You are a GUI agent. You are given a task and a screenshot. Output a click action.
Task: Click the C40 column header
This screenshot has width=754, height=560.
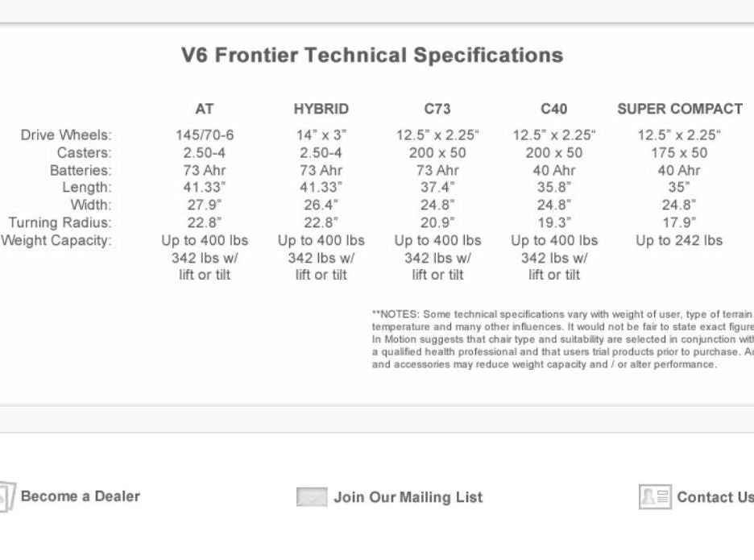[x=554, y=109]
